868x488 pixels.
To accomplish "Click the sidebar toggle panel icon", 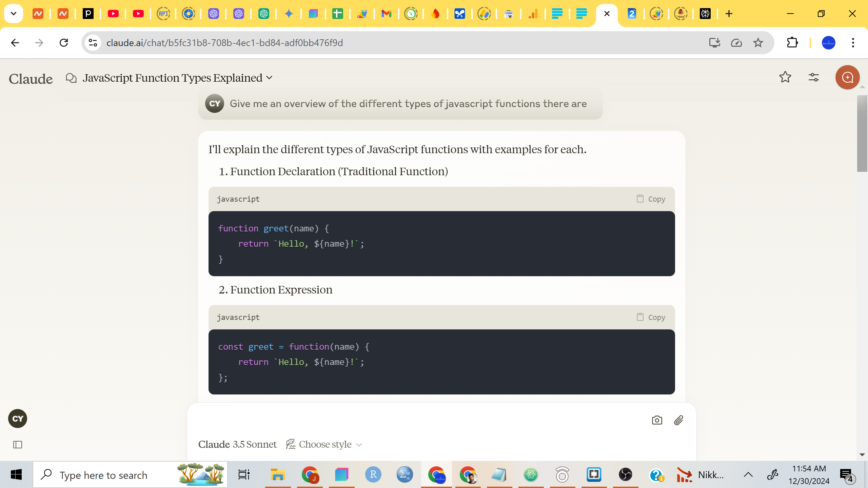I will pos(18,445).
